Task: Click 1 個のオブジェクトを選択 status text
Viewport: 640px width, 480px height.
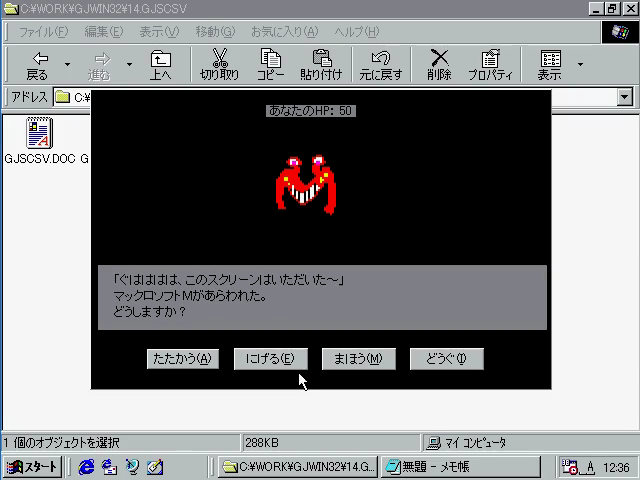Action: coord(61,443)
